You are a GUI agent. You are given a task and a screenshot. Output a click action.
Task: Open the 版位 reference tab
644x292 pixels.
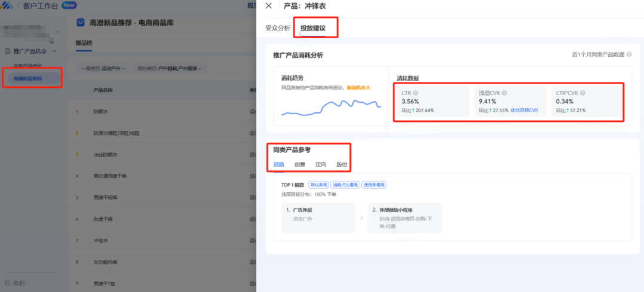click(x=342, y=164)
